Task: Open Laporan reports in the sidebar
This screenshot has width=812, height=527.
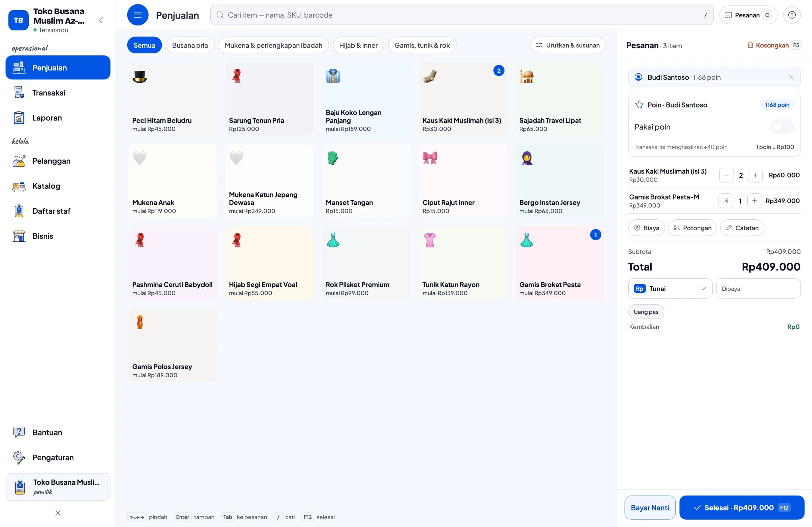Action: 58,118
